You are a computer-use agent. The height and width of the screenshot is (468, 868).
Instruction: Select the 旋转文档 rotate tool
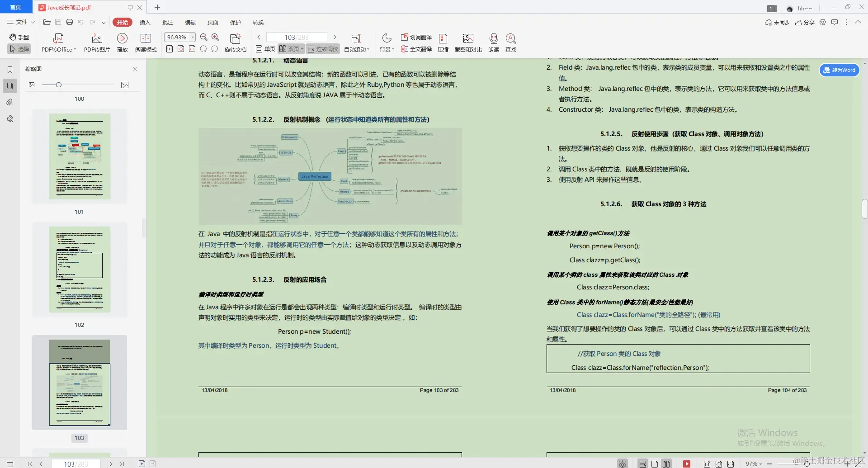click(x=235, y=42)
